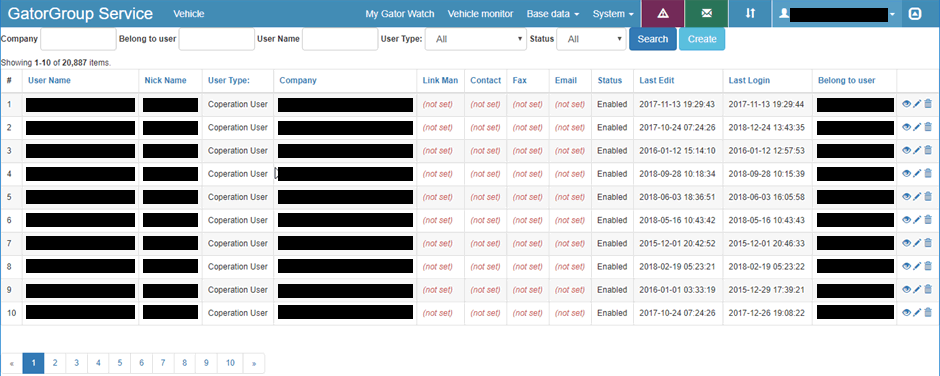Edit row 9 user with pencil icon
This screenshot has width=940, height=376.
click(x=917, y=290)
